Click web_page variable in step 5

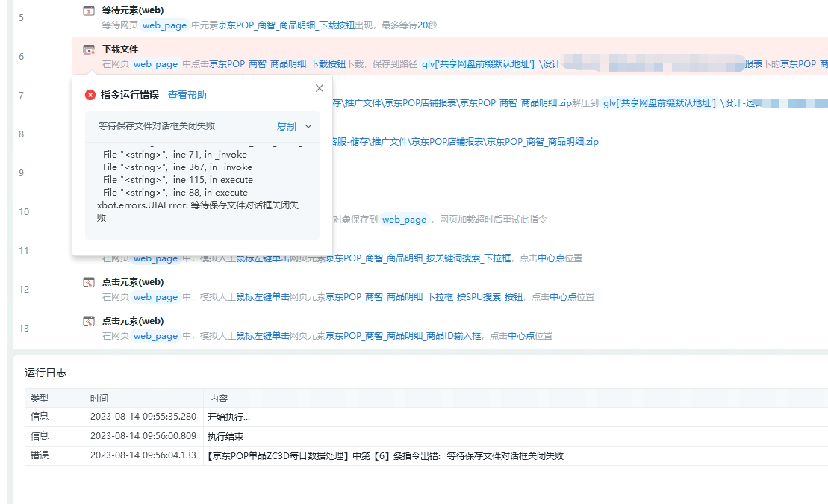click(164, 25)
